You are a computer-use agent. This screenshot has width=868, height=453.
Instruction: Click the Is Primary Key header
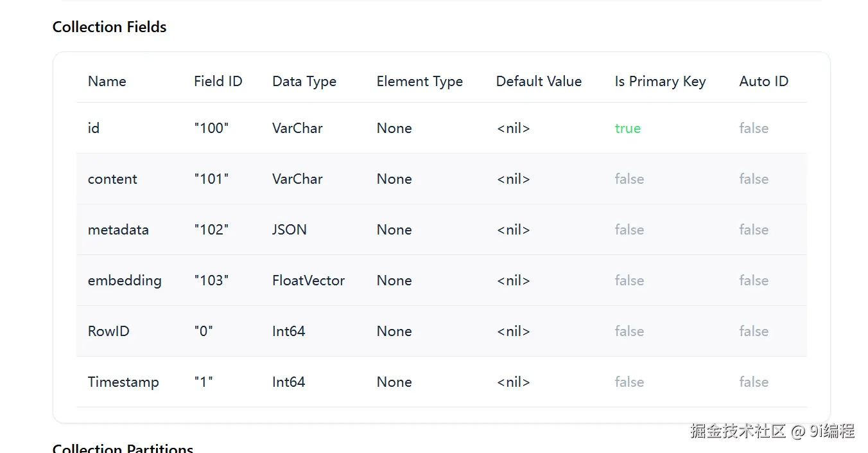pos(660,82)
